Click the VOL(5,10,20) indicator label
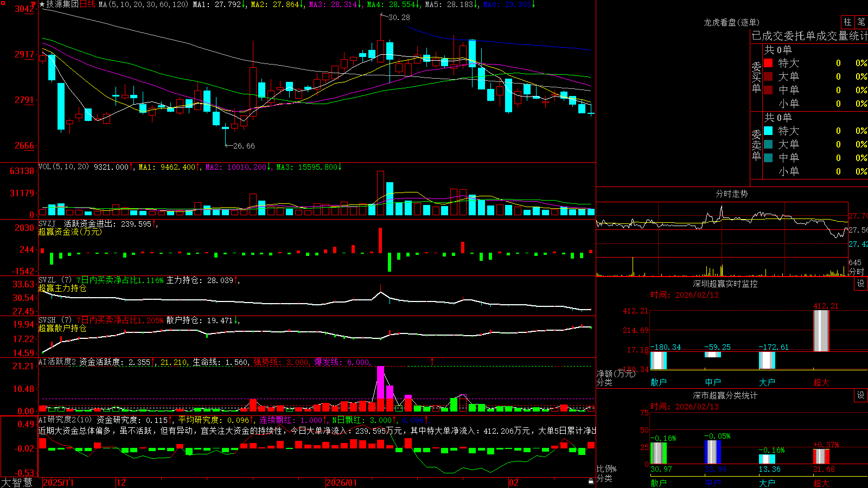868x488 pixels. (63, 167)
